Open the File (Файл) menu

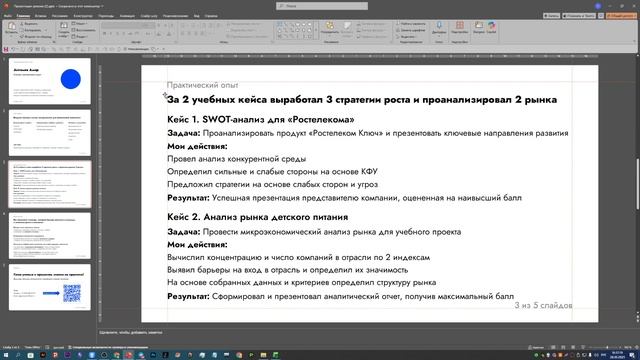click(x=8, y=16)
